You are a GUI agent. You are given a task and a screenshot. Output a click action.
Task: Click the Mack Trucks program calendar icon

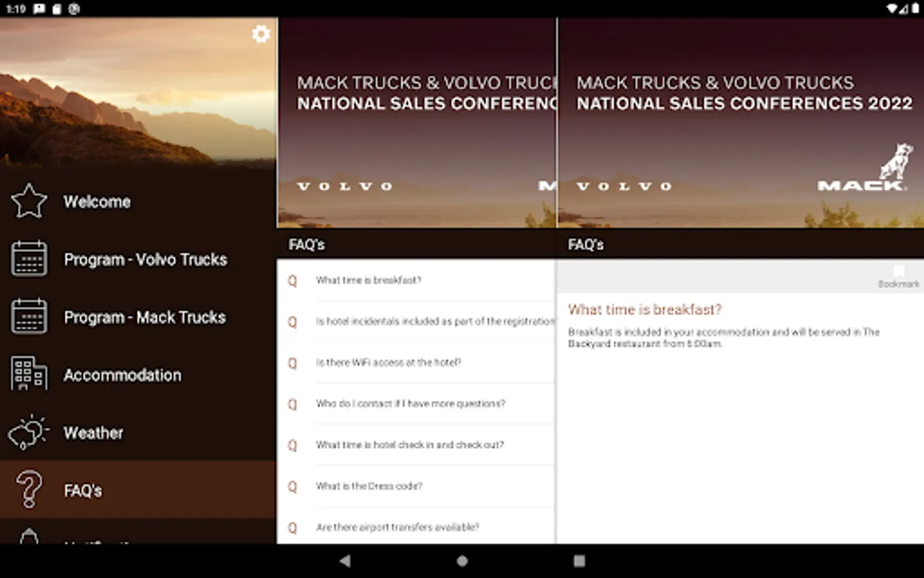click(29, 317)
